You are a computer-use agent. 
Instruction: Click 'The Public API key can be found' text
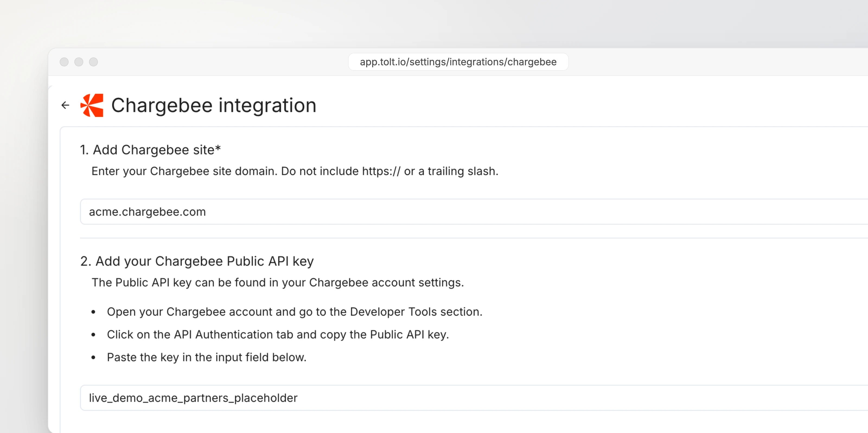(278, 283)
